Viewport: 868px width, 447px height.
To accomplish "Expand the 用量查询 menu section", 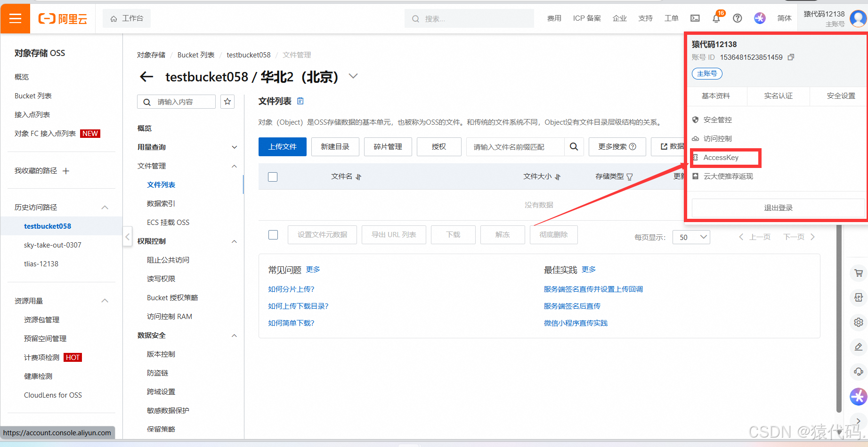I will [235, 147].
